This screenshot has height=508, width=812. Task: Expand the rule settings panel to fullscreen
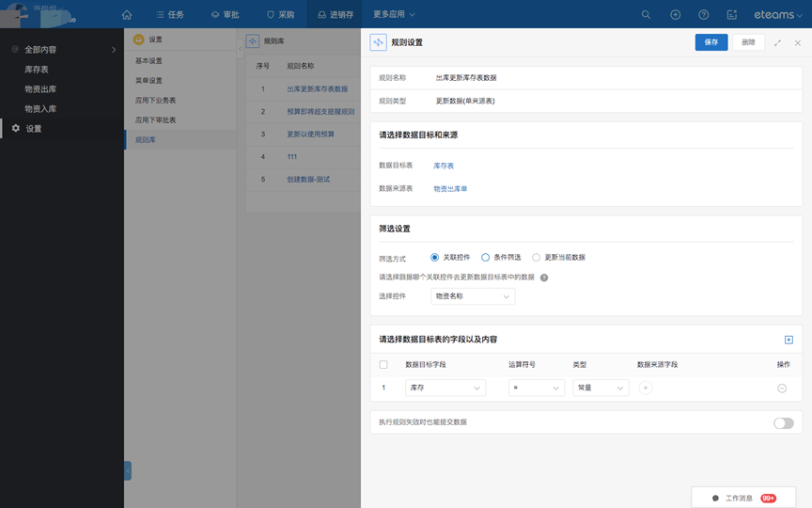pos(777,43)
